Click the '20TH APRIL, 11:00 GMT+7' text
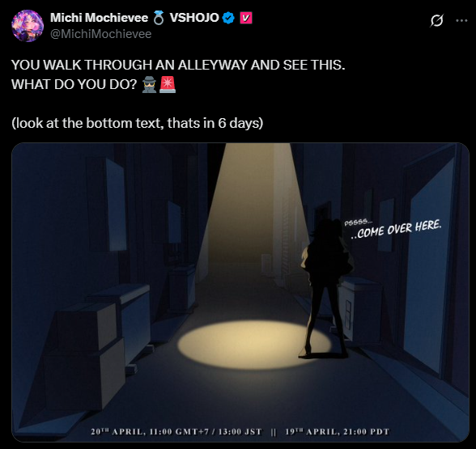This screenshot has width=476, height=449. click(x=150, y=432)
